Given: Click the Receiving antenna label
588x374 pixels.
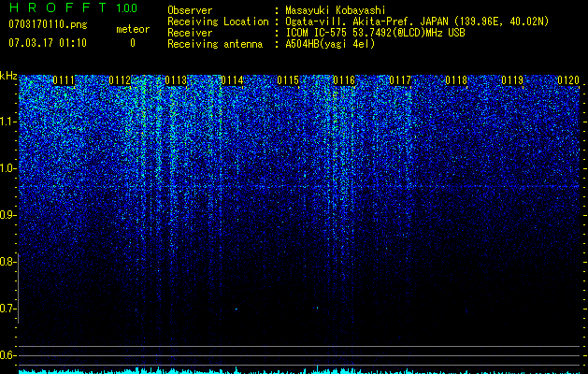Looking at the screenshot, I should click(215, 44).
